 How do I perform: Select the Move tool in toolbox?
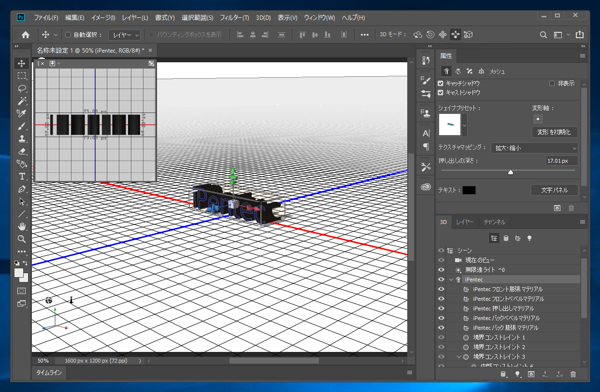22,64
